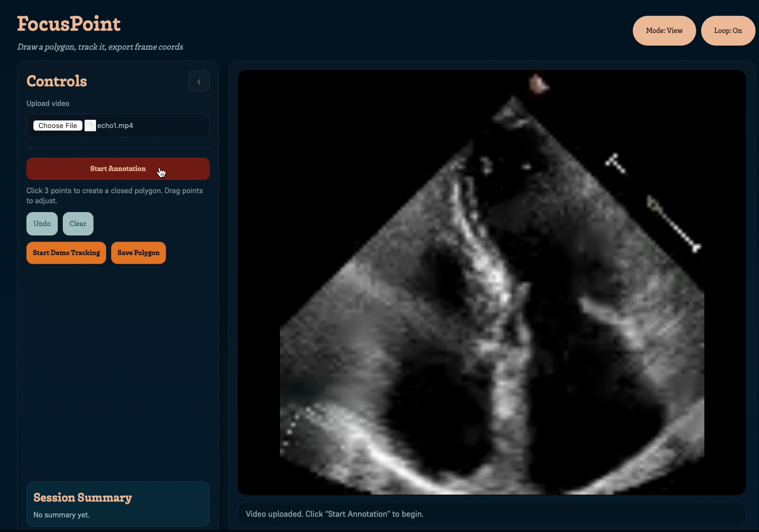Click the Choose File button
The image size is (759, 532).
pos(57,125)
